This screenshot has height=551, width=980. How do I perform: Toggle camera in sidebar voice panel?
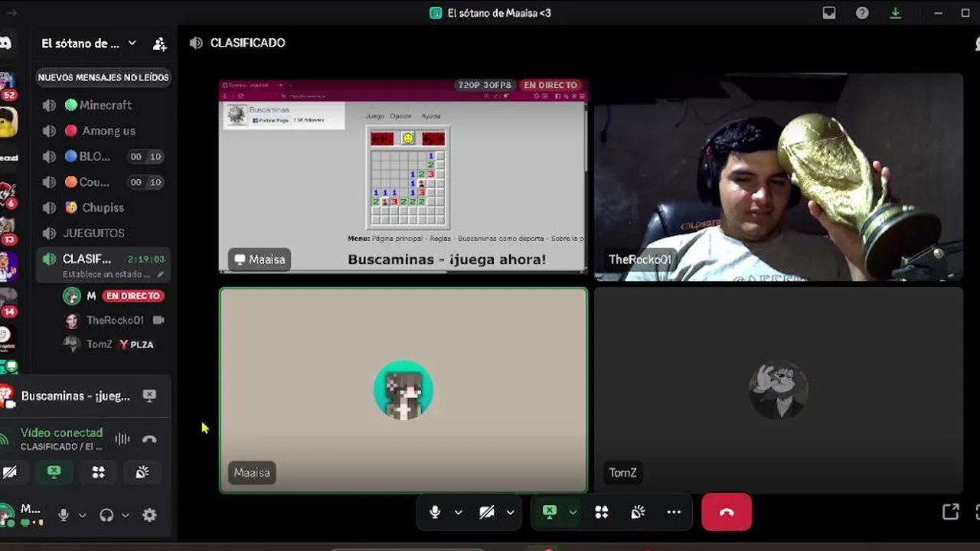[x=9, y=472]
